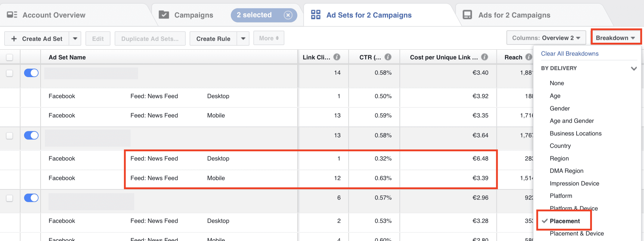Clear the 2 selected campaigns filter
This screenshot has height=241, width=644.
[x=288, y=15]
